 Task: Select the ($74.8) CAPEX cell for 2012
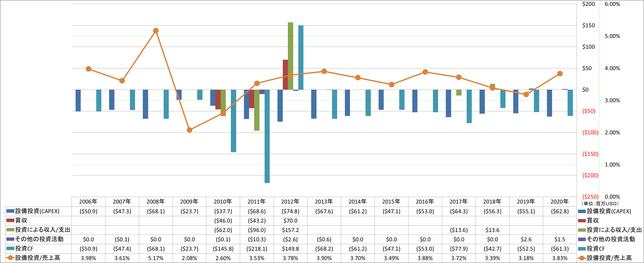coord(291,211)
